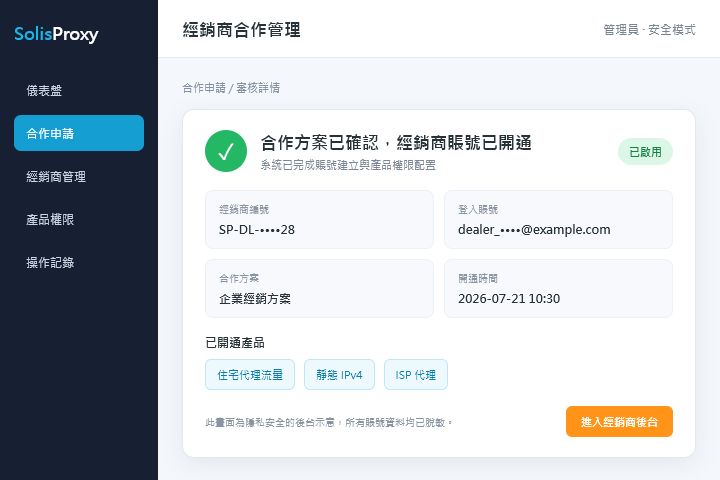Select the 靜態 IPv4 product tag

coord(339,375)
